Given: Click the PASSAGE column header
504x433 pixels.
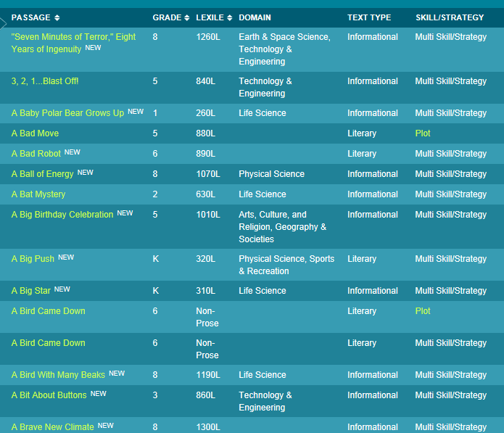Looking at the screenshot, I should [31, 17].
